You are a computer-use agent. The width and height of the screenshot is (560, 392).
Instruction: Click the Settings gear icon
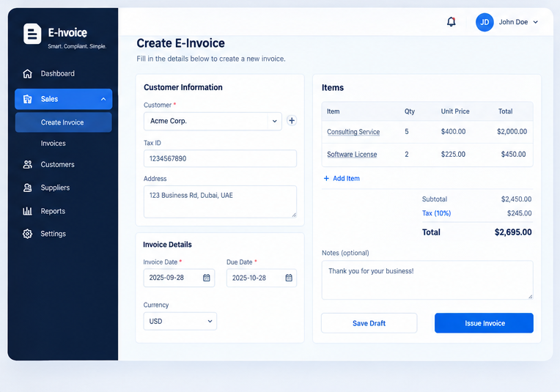point(28,234)
